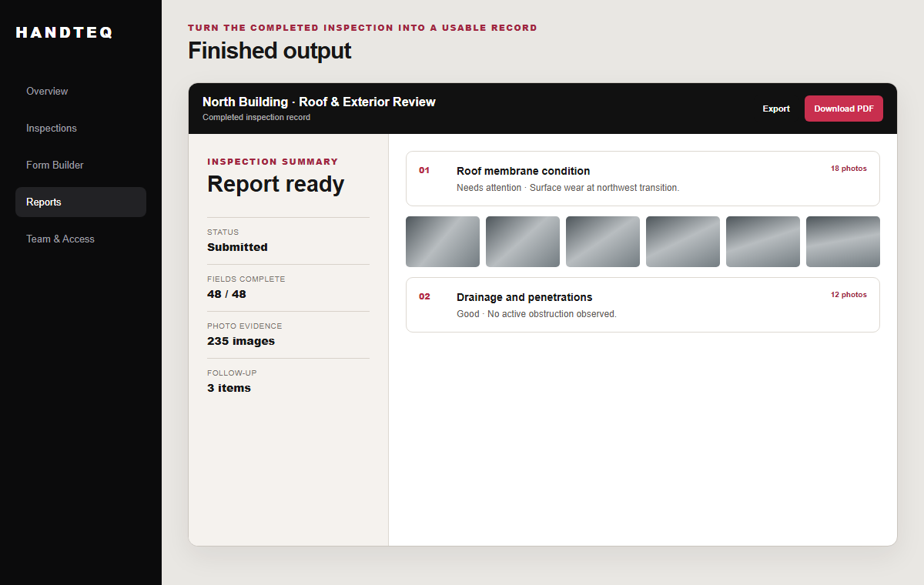Open the sixth roof photo thumbnail

pos(843,242)
